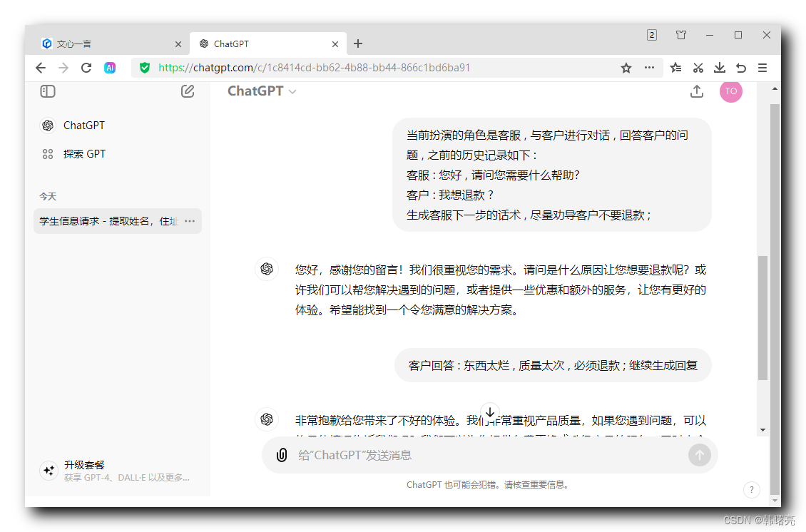This screenshot has height=532, width=806.
Task: Click the chat scrollbar down arrow
Action: point(762,430)
